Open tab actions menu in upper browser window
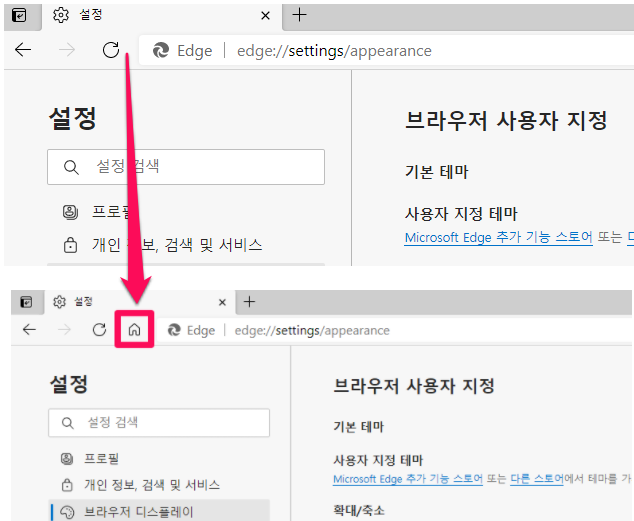 pos(19,16)
